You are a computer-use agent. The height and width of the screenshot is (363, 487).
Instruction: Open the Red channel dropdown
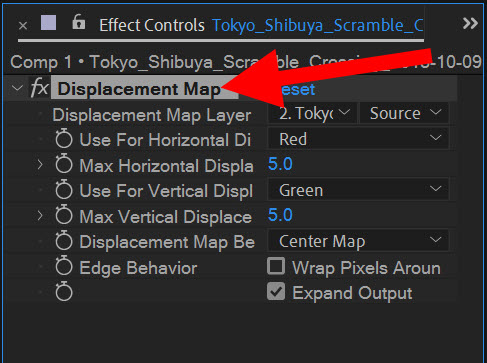pyautogui.click(x=358, y=139)
